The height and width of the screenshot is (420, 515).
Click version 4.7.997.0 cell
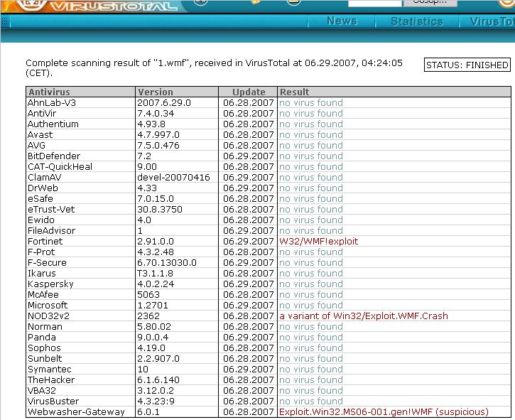(158, 135)
